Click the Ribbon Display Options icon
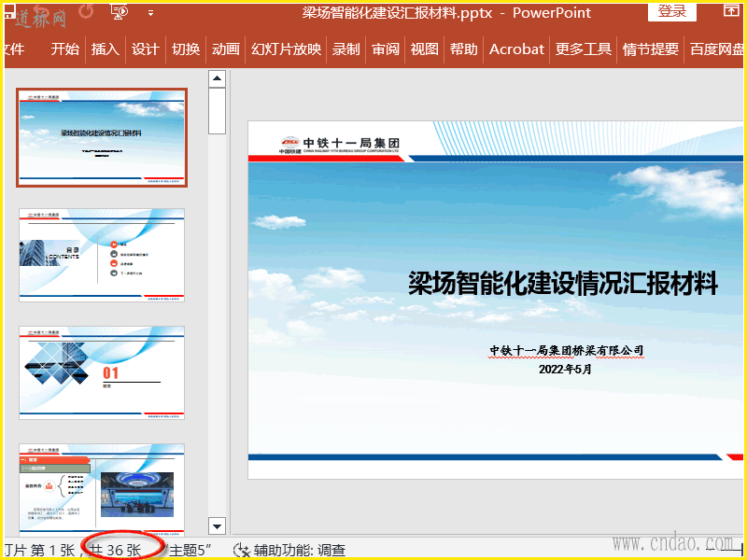 731,10
